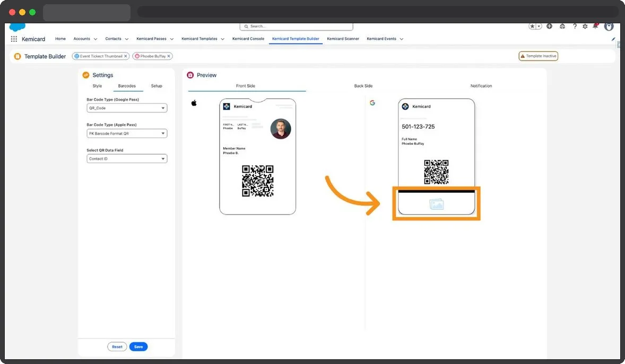Switch to the Setup settings tab
The width and height of the screenshot is (625, 364).
click(x=157, y=86)
